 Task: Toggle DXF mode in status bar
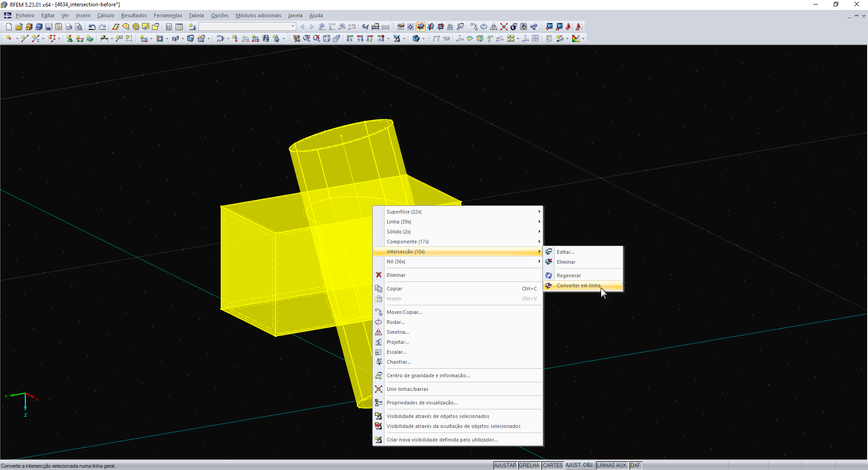tap(635, 465)
